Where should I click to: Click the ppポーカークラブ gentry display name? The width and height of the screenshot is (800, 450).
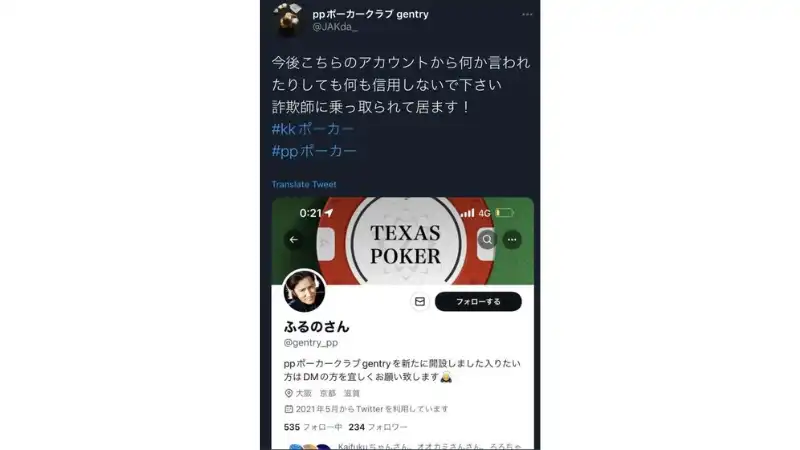pos(370,14)
